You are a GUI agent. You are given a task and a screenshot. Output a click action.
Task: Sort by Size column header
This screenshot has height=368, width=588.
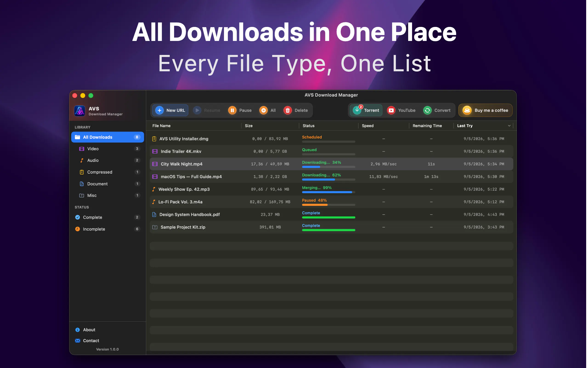tap(249, 126)
